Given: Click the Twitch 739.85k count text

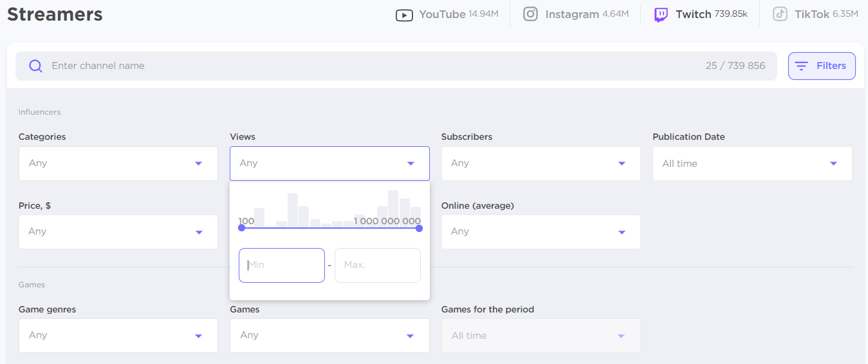Looking at the screenshot, I should (x=731, y=14).
